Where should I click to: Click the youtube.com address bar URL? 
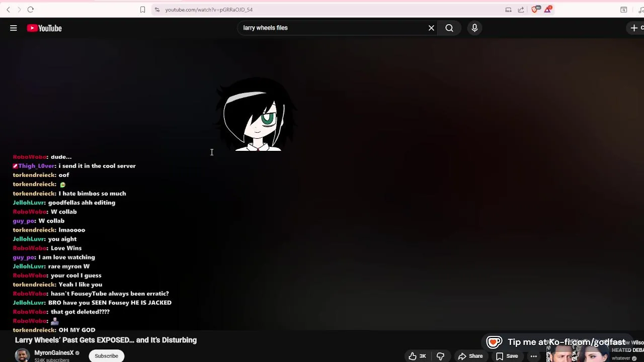click(x=209, y=10)
